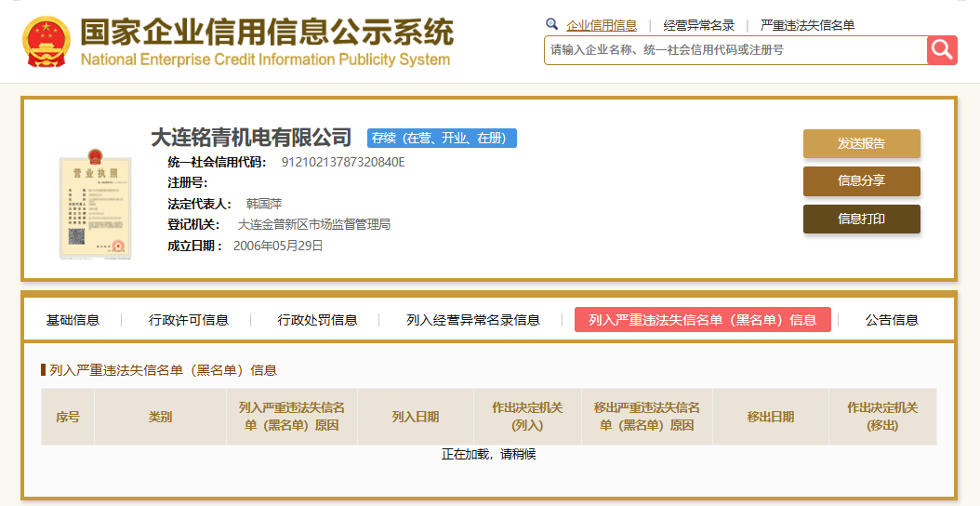The image size is (980, 506).
Task: Select the 企业信用信息 search category
Action: (x=602, y=26)
